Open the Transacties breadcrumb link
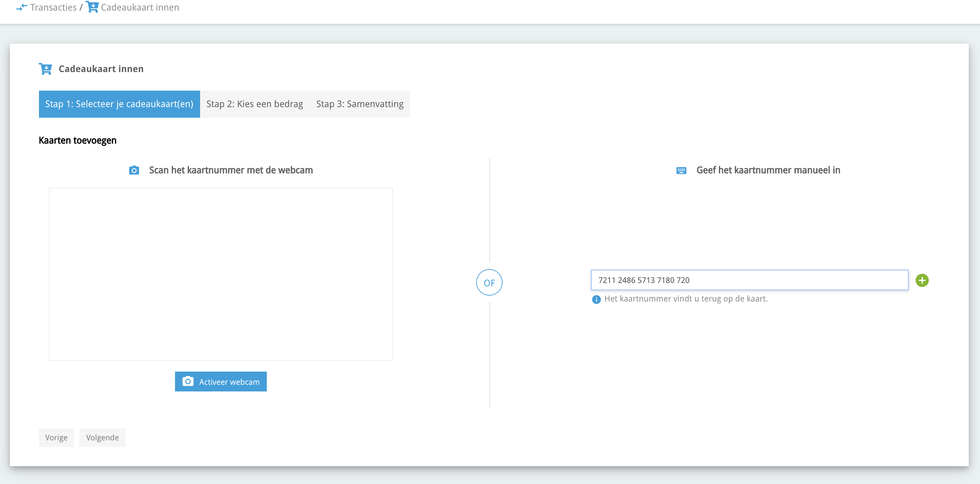 coord(53,7)
